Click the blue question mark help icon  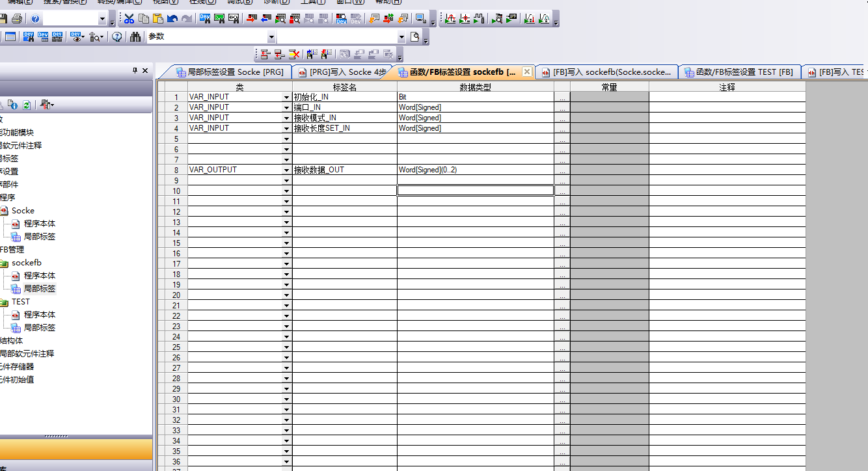35,19
